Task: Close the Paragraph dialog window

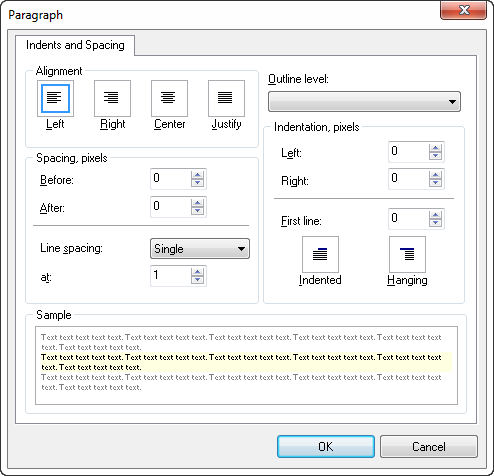Action: click(x=464, y=10)
